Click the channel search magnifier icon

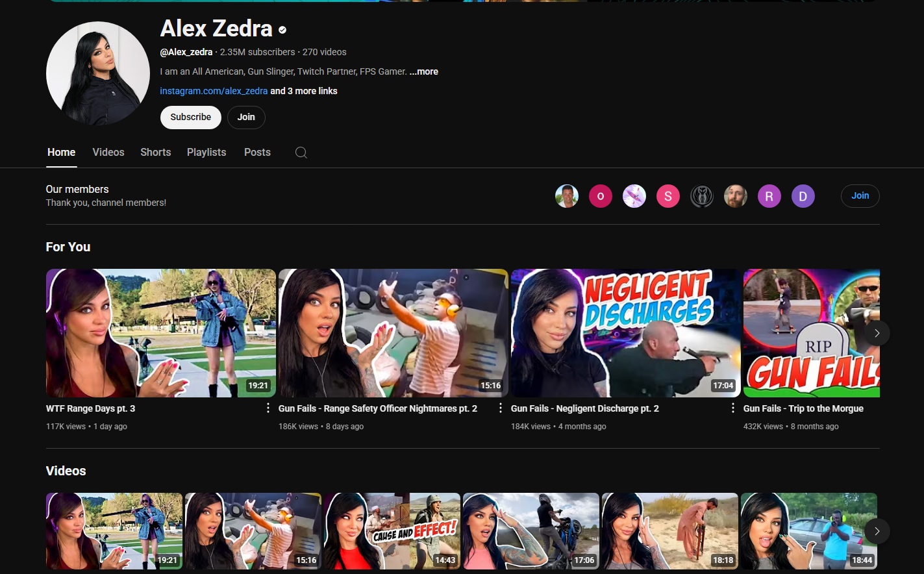(x=301, y=153)
